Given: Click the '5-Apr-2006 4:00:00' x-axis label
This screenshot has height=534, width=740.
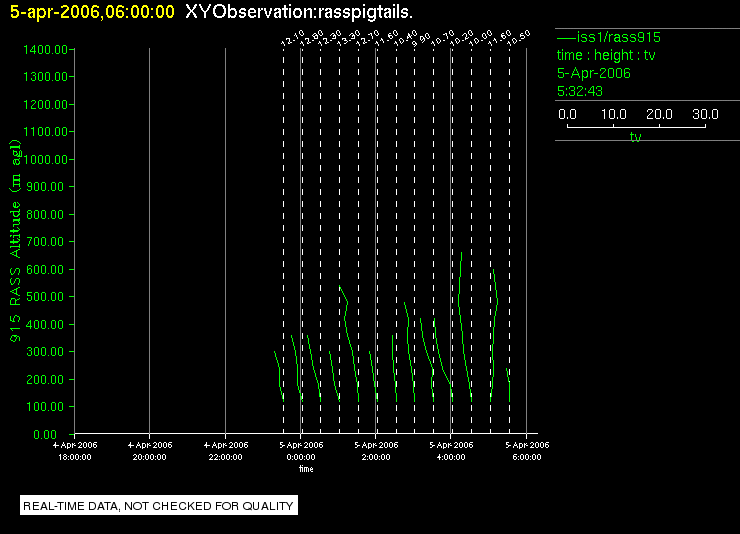Looking at the screenshot, I should [x=451, y=451].
